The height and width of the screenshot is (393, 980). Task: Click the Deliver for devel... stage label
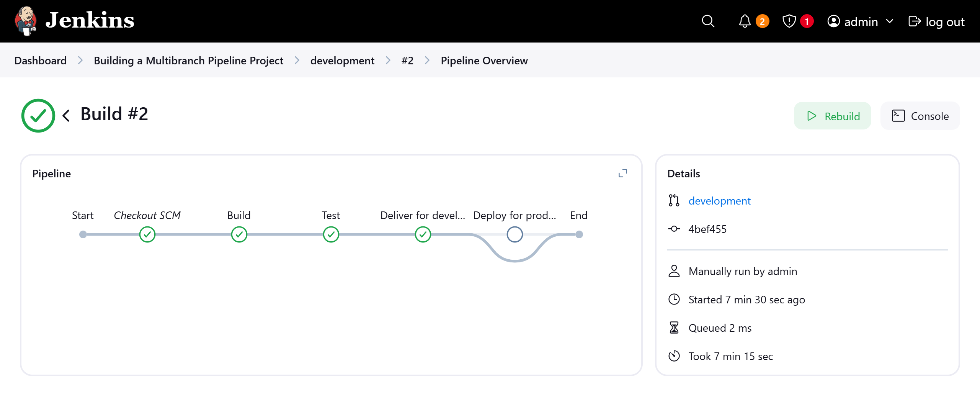[x=423, y=215]
